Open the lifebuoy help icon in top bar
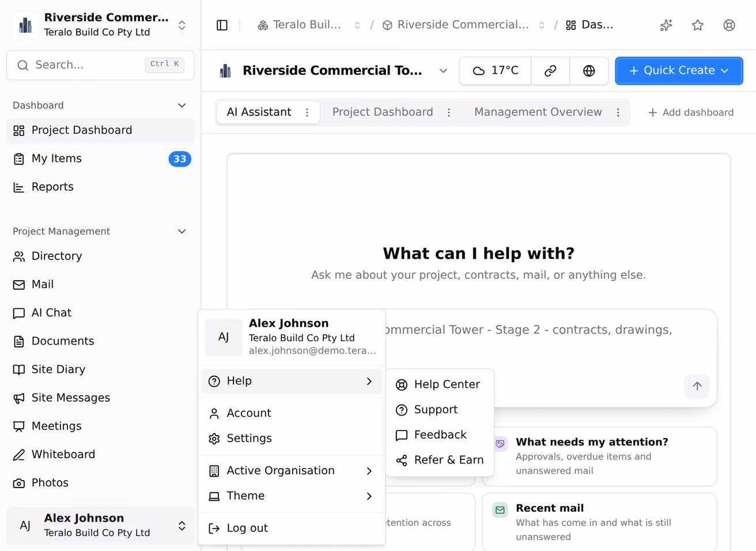The width and height of the screenshot is (756, 551). pyautogui.click(x=729, y=25)
